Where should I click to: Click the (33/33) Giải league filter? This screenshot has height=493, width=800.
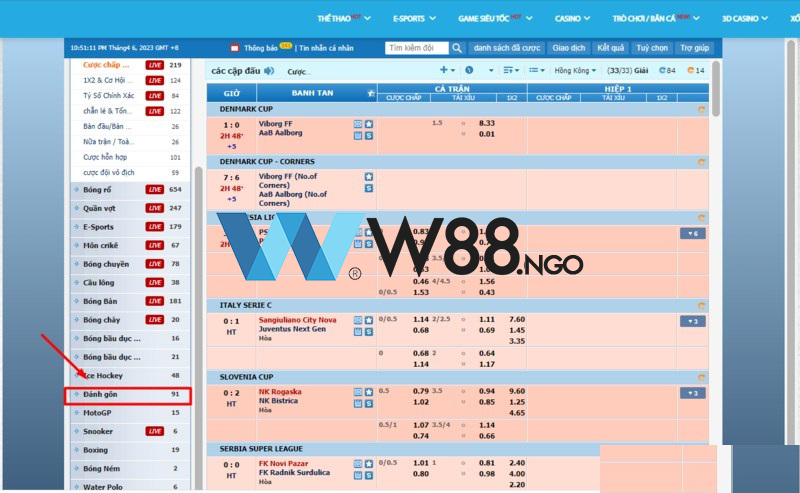click(x=628, y=70)
